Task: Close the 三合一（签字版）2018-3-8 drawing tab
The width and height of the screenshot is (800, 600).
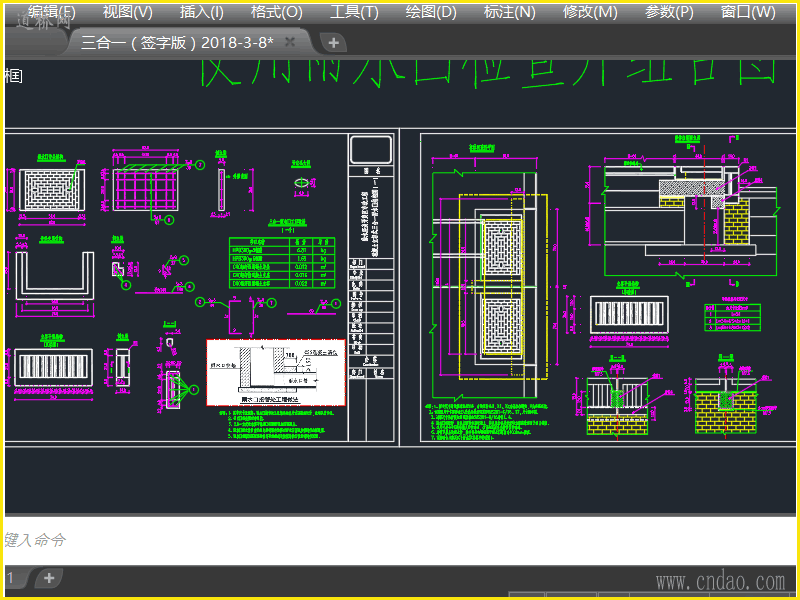Action: coord(290,42)
